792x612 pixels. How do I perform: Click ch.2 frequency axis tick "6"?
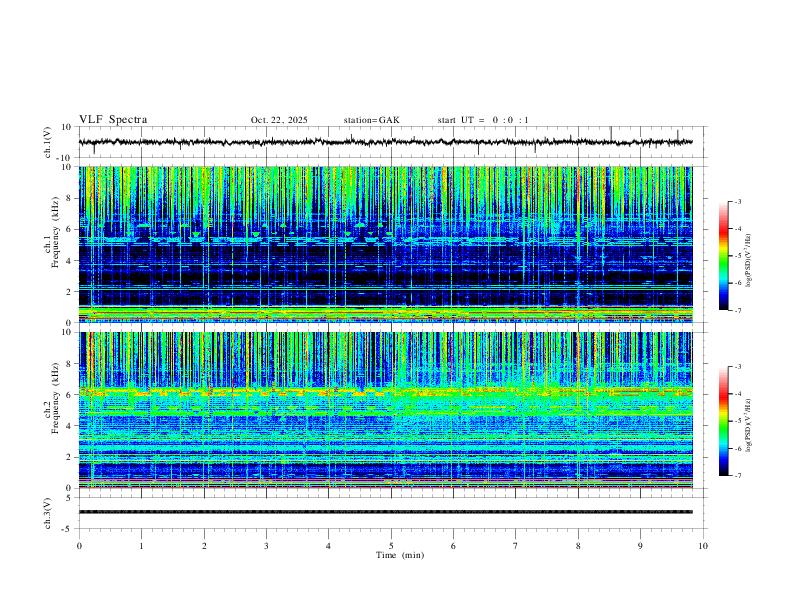click(x=69, y=395)
